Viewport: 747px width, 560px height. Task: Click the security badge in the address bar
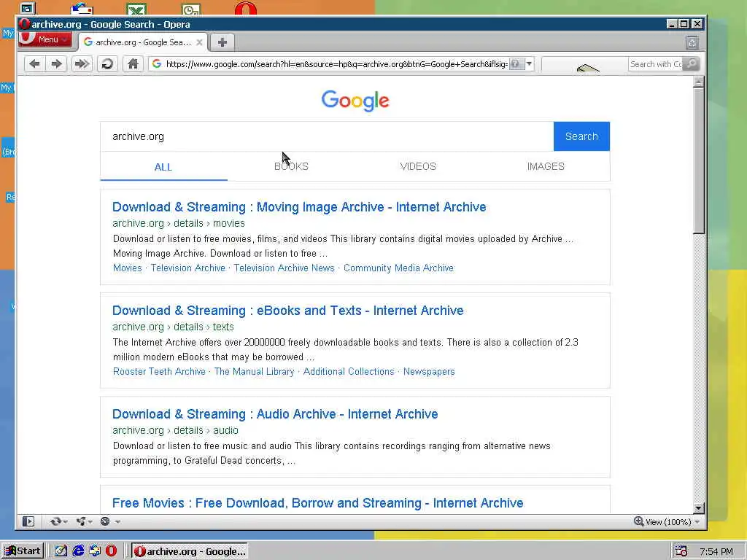[x=516, y=64]
